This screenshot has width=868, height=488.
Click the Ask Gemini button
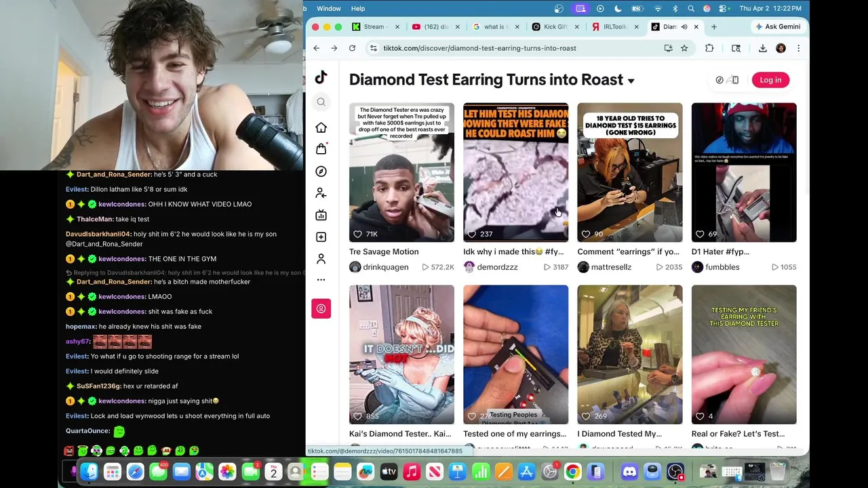click(x=778, y=26)
